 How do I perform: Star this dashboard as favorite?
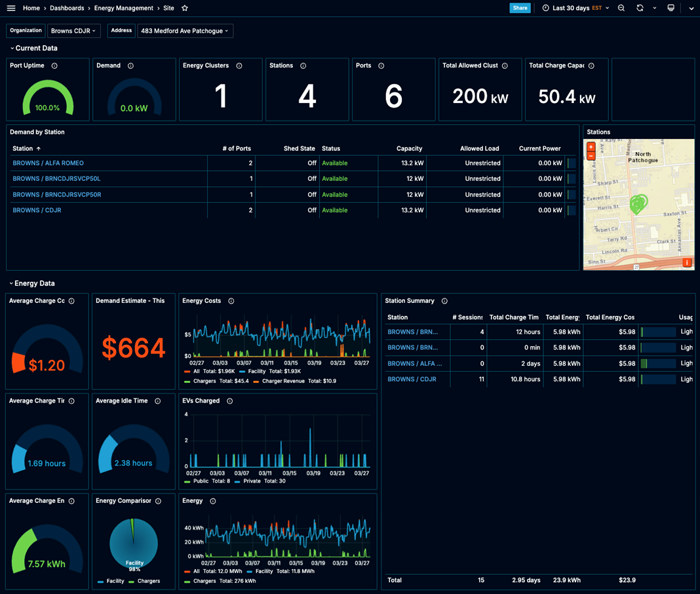tap(185, 8)
